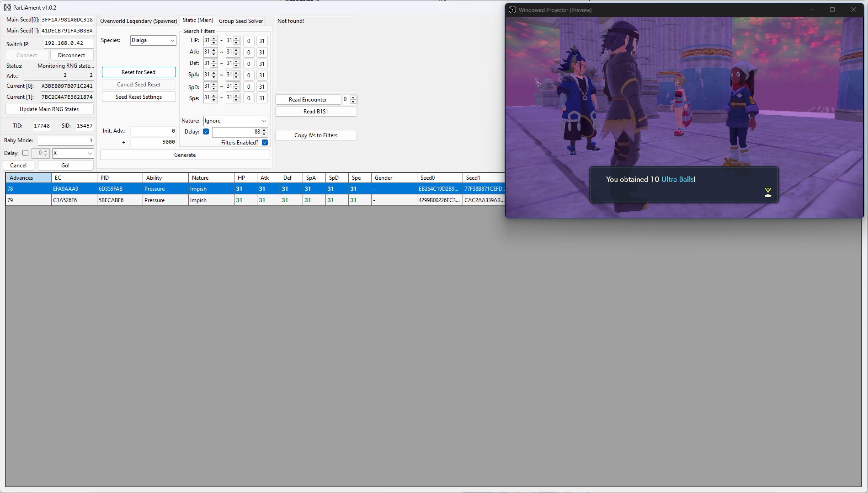Click the Go! button
Viewport: 868px width, 493px height.
65,166
